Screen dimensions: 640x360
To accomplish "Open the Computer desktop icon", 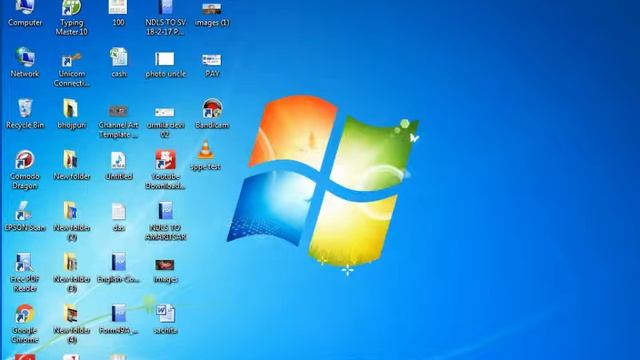I will tap(25, 13).
